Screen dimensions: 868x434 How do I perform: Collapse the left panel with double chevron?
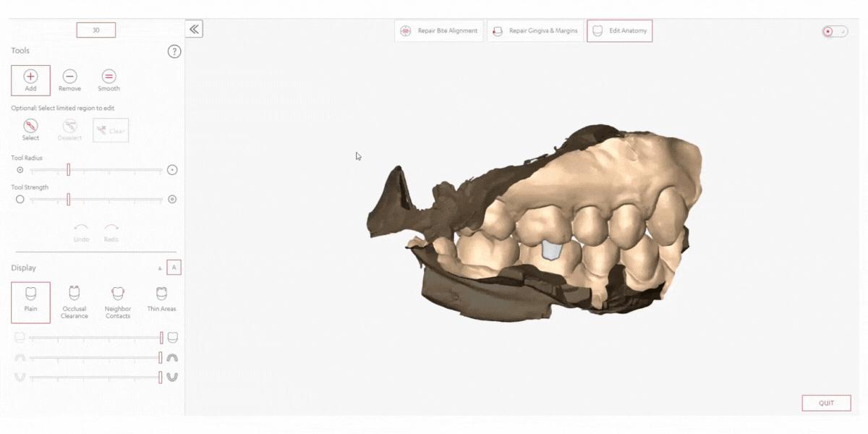[194, 29]
